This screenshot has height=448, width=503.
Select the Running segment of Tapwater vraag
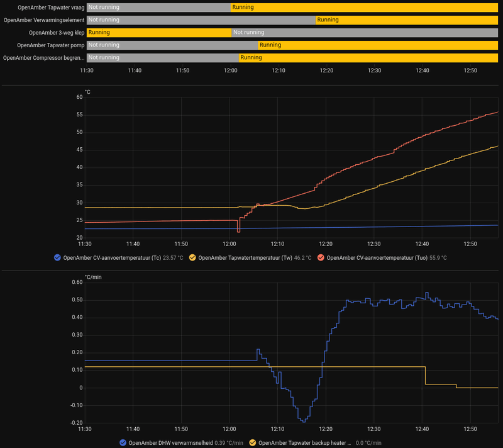tap(364, 8)
